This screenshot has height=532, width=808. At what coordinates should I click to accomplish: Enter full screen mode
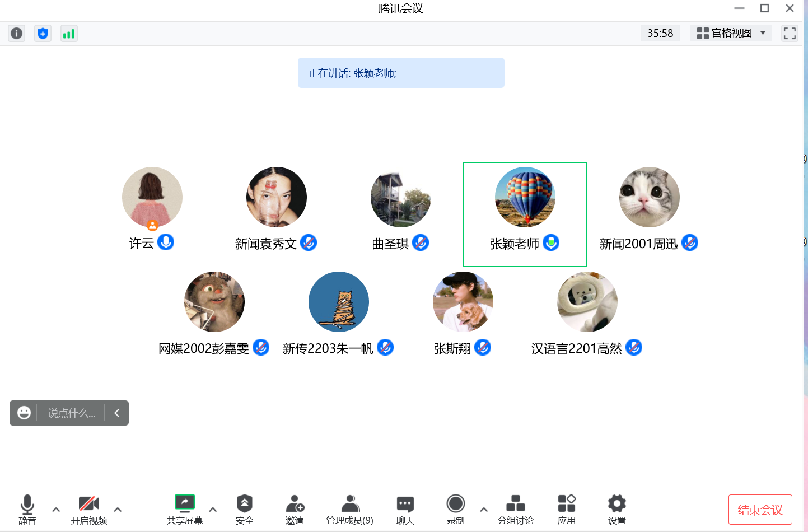pos(790,34)
